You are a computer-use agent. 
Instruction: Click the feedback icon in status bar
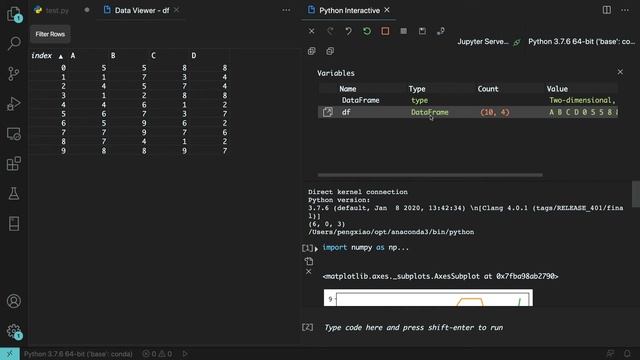point(611,353)
